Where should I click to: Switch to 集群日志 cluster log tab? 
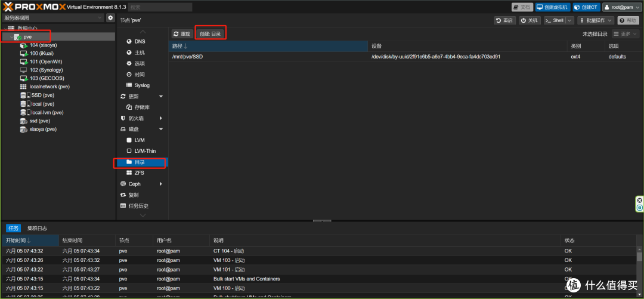[x=37, y=228]
